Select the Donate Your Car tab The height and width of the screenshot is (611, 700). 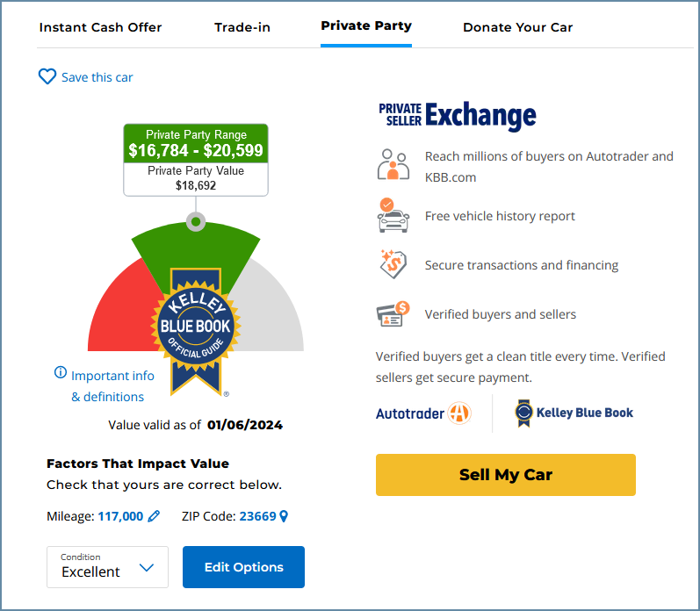(518, 27)
